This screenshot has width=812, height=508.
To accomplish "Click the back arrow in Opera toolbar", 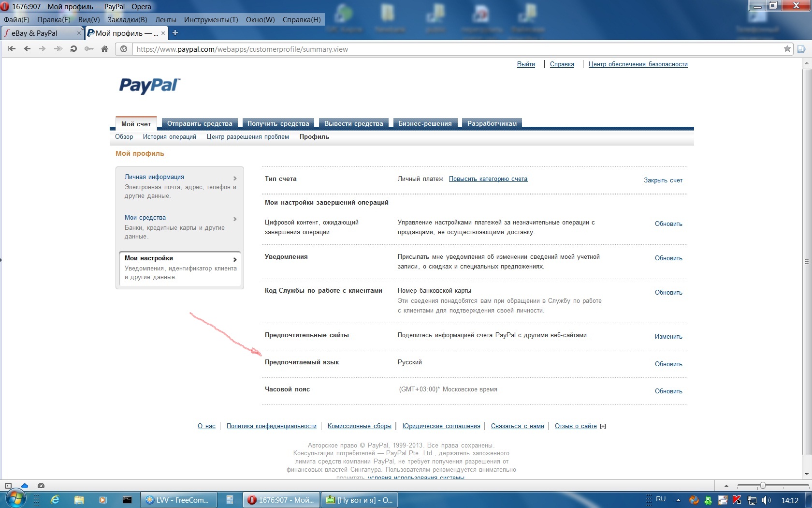I will tap(27, 49).
